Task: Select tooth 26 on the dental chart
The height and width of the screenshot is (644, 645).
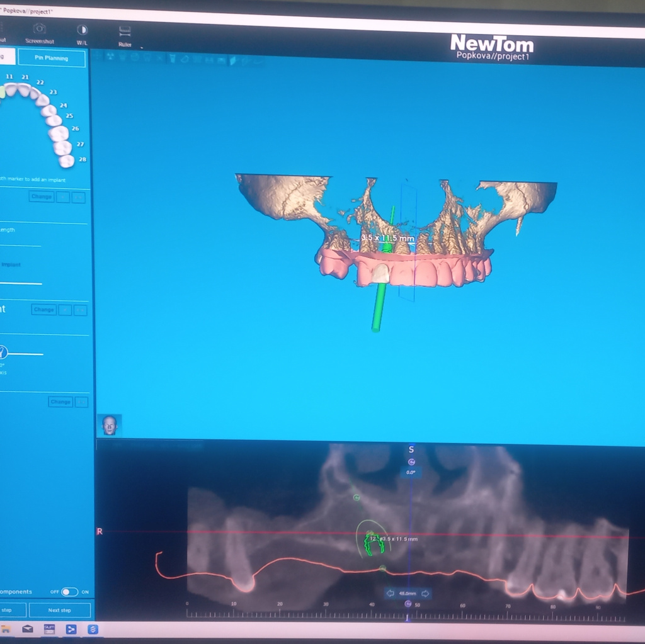Action: point(59,133)
